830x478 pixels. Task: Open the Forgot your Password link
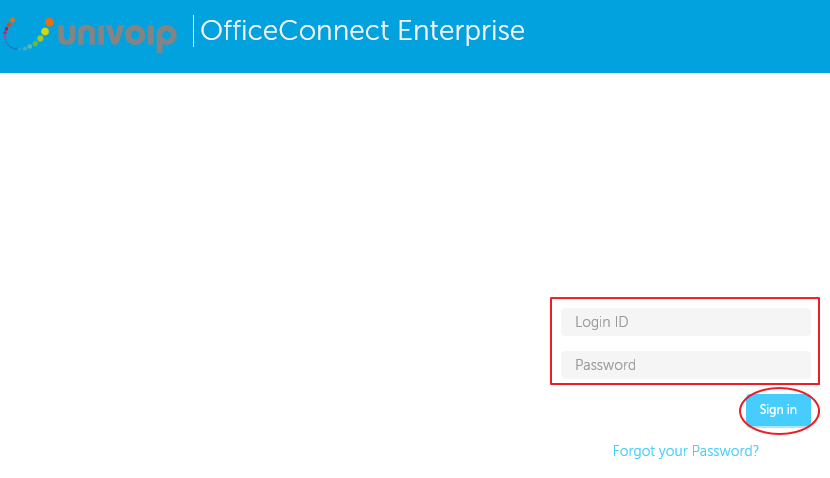pos(685,451)
